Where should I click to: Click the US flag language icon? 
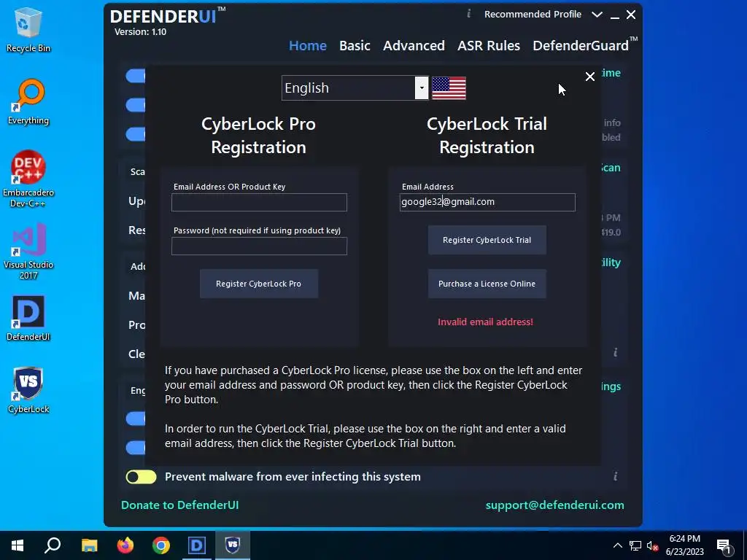tap(449, 88)
